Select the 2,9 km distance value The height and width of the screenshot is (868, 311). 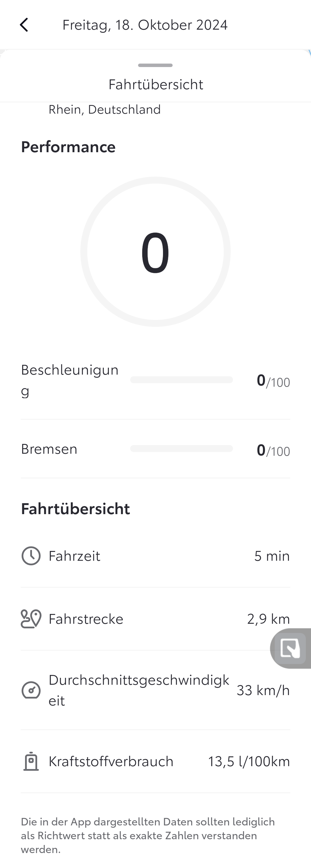click(268, 619)
